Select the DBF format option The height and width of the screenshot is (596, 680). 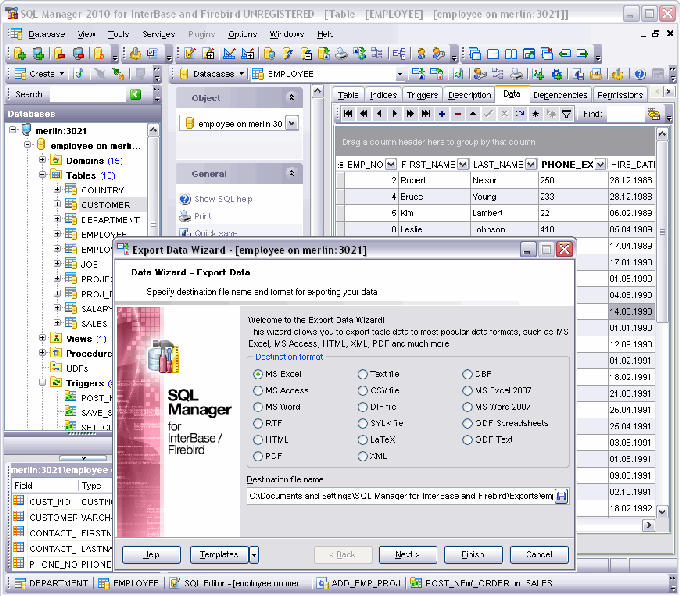point(468,375)
